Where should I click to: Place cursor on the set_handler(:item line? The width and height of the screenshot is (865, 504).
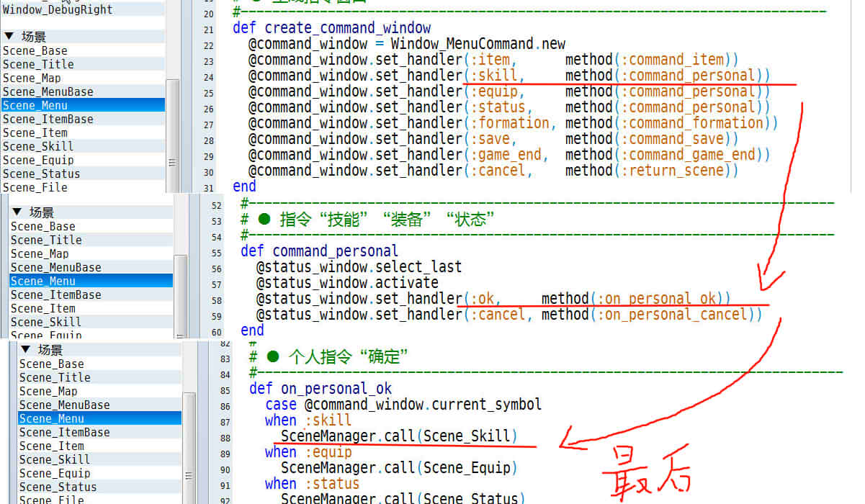click(x=493, y=60)
